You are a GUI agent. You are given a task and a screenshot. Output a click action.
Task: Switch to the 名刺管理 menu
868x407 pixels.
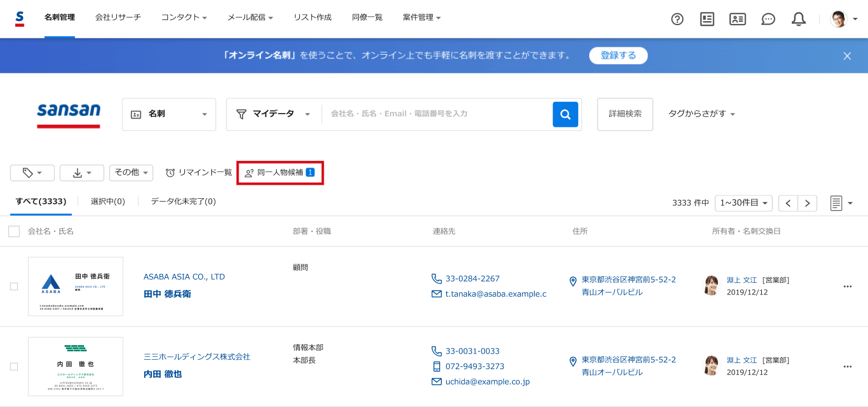(60, 17)
